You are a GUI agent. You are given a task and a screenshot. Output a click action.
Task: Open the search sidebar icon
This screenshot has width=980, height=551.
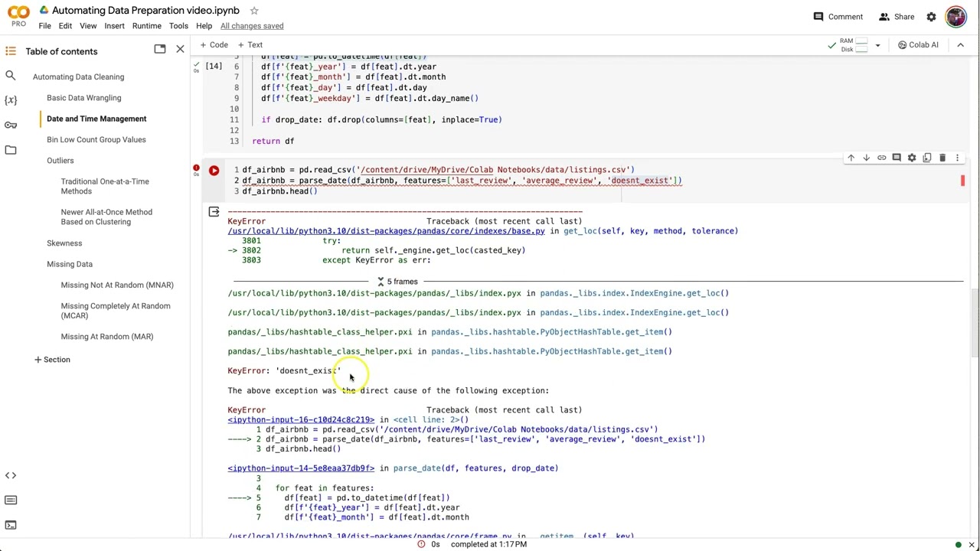click(11, 76)
